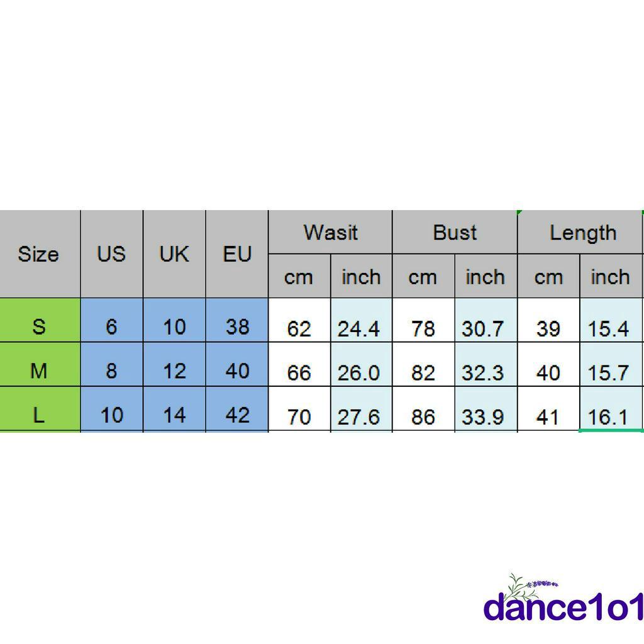Screen dimensions: 644x644
Task: Click the EU column header
Action: tap(237, 254)
